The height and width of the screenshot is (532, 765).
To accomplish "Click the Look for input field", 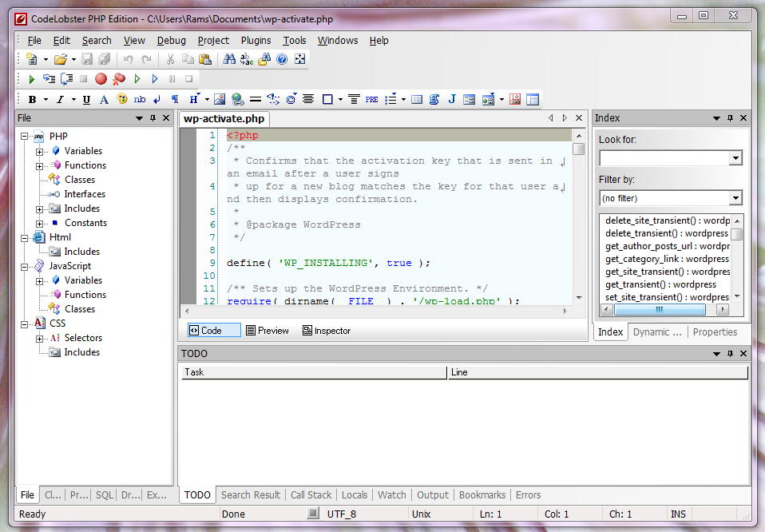I will [664, 158].
